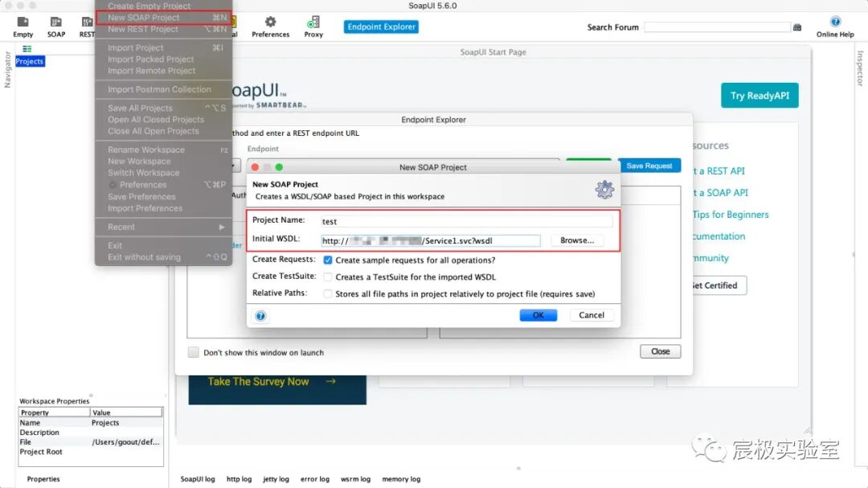The image size is (868, 488).
Task: Enable Create TestSuite checkbox
Action: pos(328,277)
